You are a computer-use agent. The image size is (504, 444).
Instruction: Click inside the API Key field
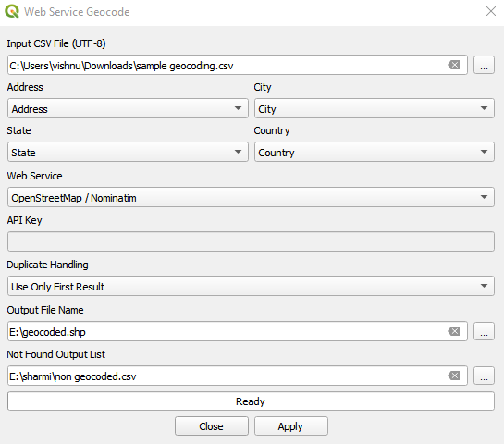tap(251, 241)
